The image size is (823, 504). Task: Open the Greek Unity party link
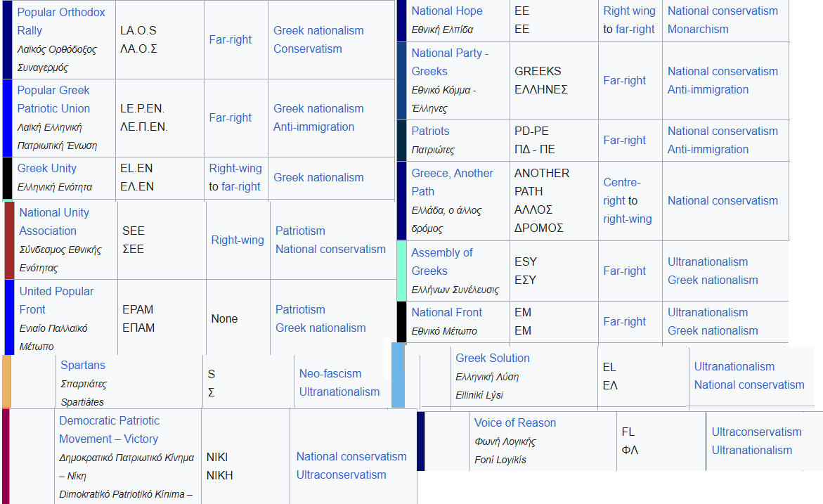[46, 168]
